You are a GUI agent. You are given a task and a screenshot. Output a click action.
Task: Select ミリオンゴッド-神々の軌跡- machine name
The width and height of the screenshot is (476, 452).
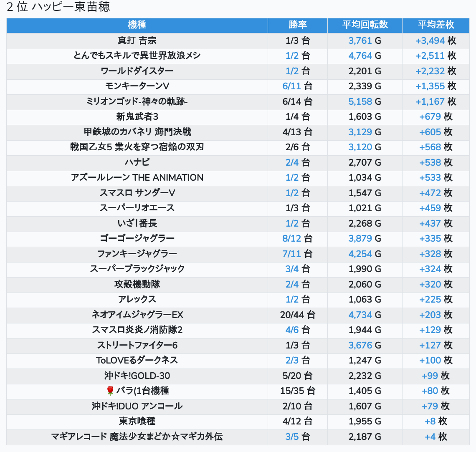[x=137, y=101]
